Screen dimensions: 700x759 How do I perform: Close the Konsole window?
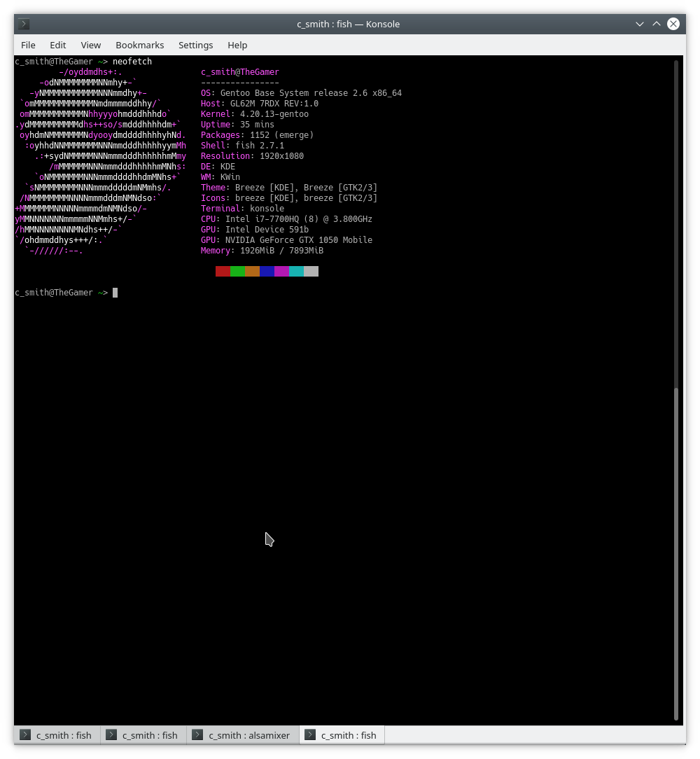click(673, 24)
